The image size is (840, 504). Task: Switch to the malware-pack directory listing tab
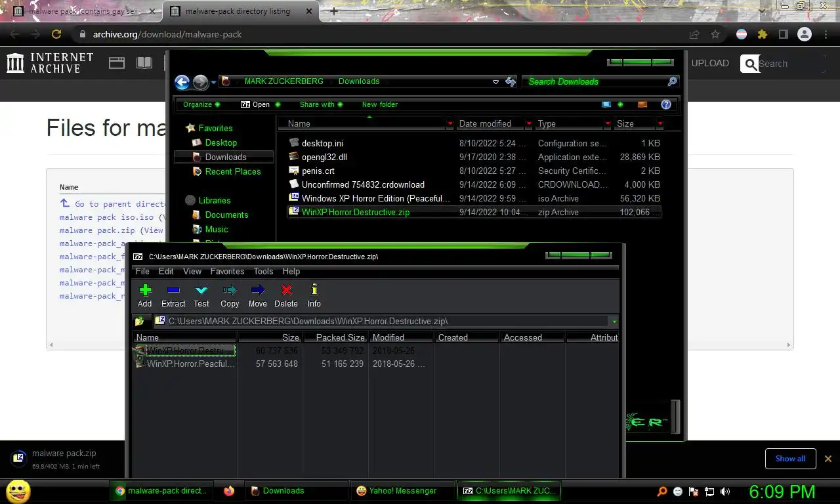point(240,11)
